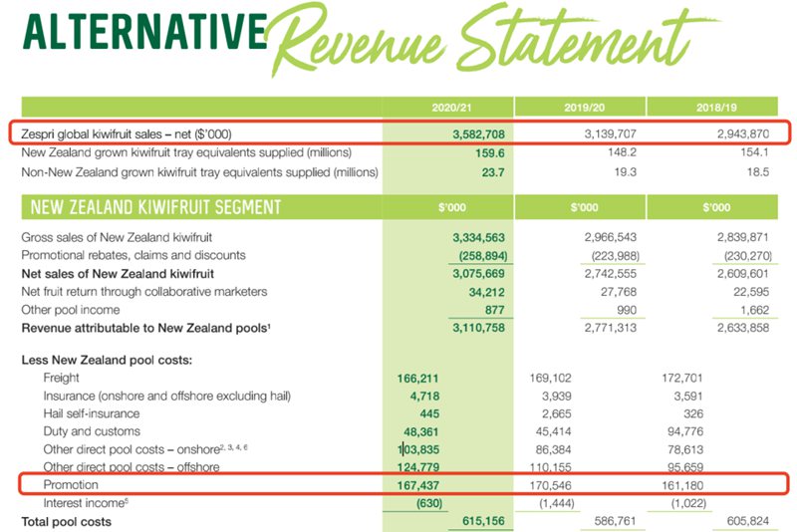Select the tray value "23.7"
This screenshot has height=532, width=797.
[492, 172]
